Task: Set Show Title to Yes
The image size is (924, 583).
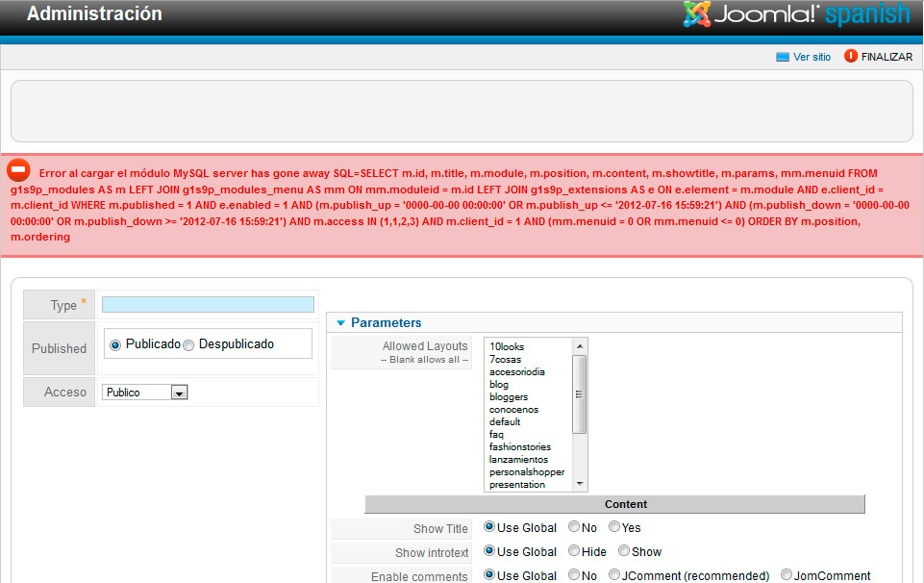Action: 614,526
